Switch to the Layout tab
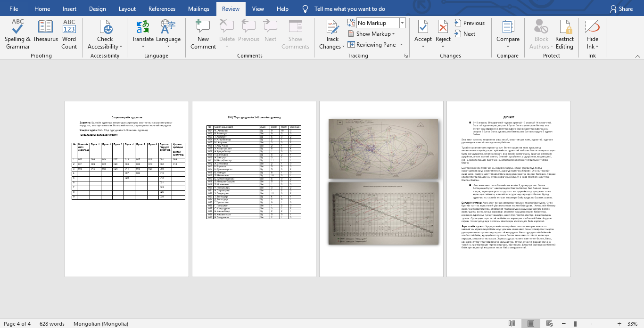The height and width of the screenshot is (328, 644). pyautogui.click(x=127, y=9)
